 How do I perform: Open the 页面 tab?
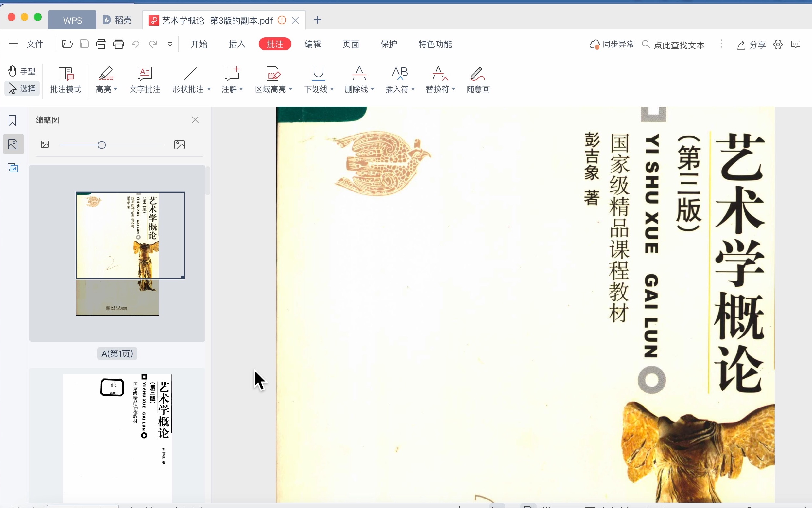tap(351, 44)
